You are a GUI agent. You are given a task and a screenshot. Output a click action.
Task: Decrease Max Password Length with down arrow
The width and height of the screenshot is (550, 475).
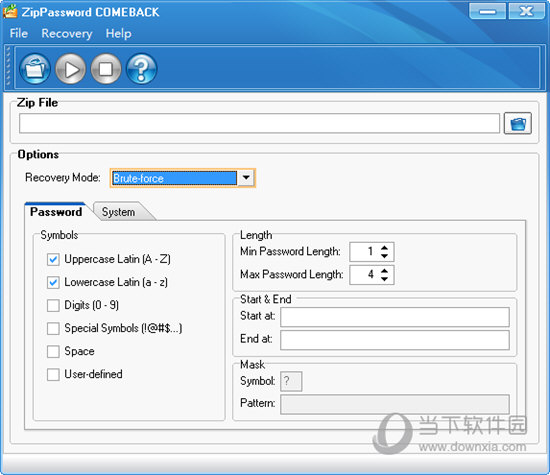pyautogui.click(x=384, y=279)
